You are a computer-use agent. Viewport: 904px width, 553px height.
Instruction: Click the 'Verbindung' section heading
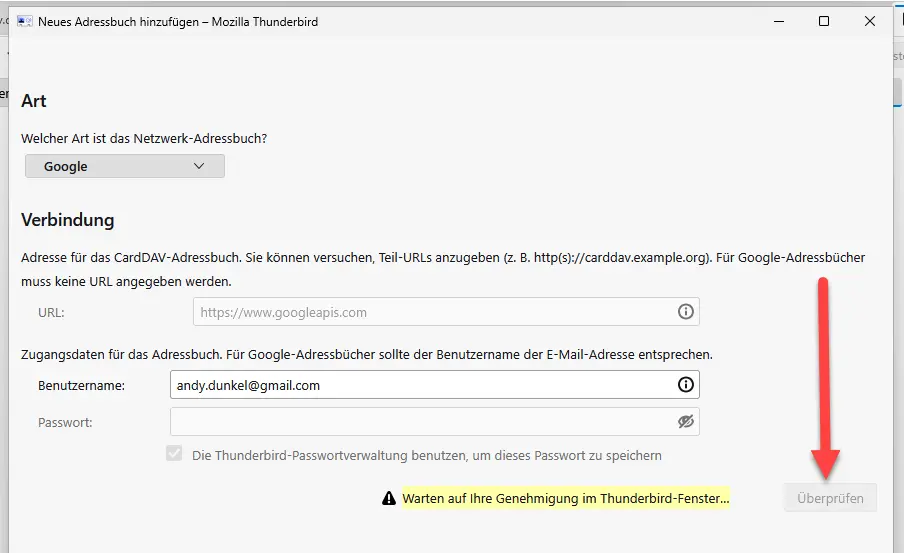(68, 220)
